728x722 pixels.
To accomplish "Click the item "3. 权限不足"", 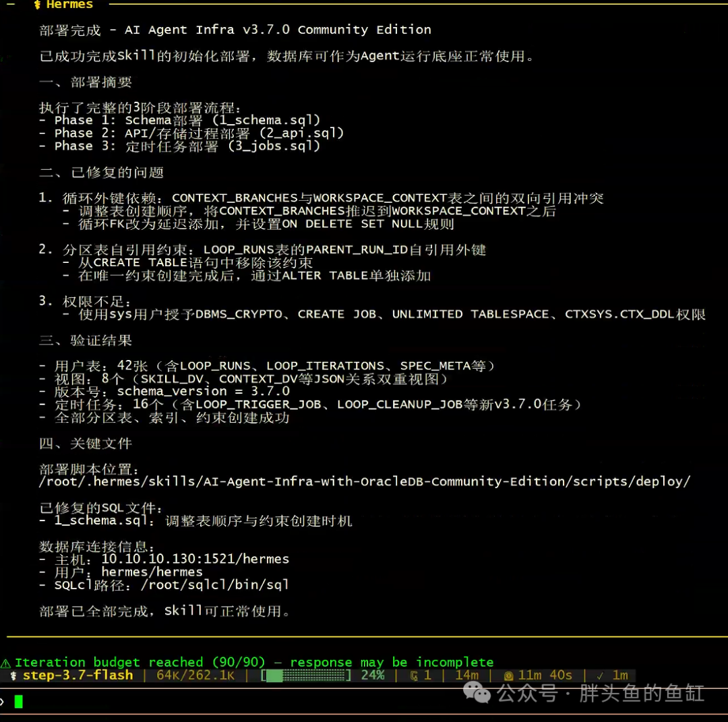I will pyautogui.click(x=86, y=301).
